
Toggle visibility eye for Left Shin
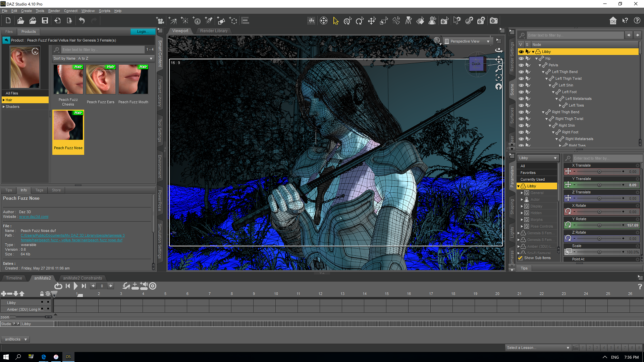click(x=521, y=85)
